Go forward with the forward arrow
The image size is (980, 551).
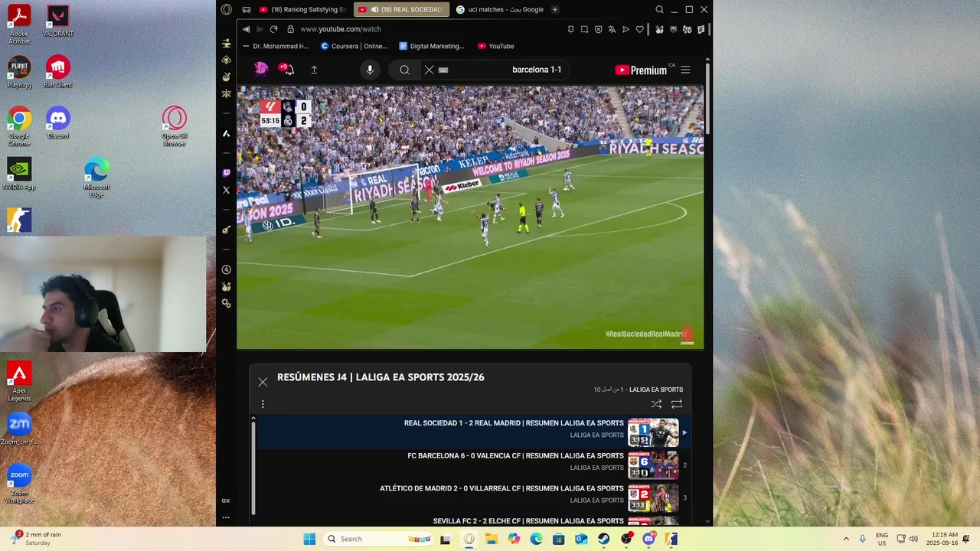(260, 29)
